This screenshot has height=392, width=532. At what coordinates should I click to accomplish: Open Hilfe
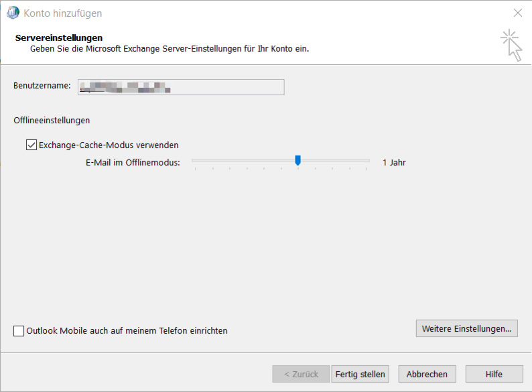tap(494, 374)
